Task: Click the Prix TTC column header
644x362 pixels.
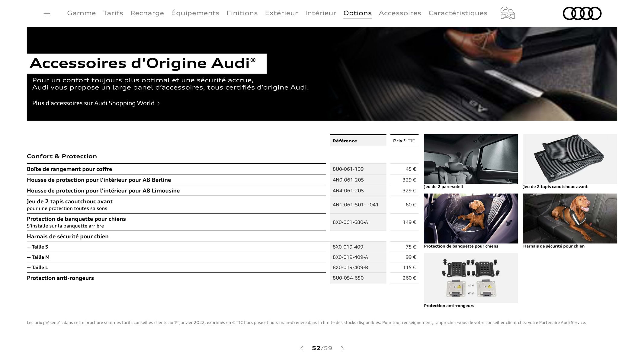Action: point(404,141)
